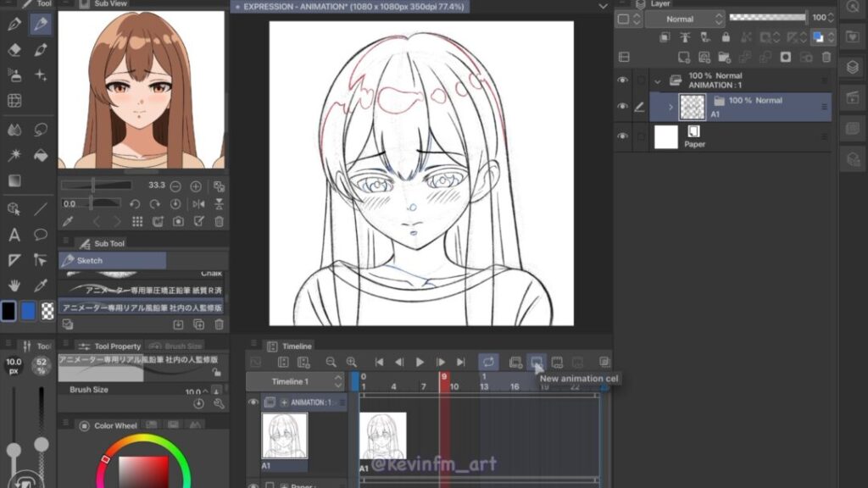868x488 pixels.
Task: Delete layer using the trash icon
Action: [x=827, y=57]
